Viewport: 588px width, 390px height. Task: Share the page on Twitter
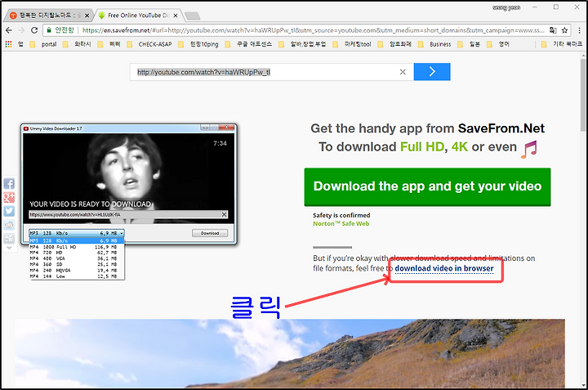[x=9, y=211]
